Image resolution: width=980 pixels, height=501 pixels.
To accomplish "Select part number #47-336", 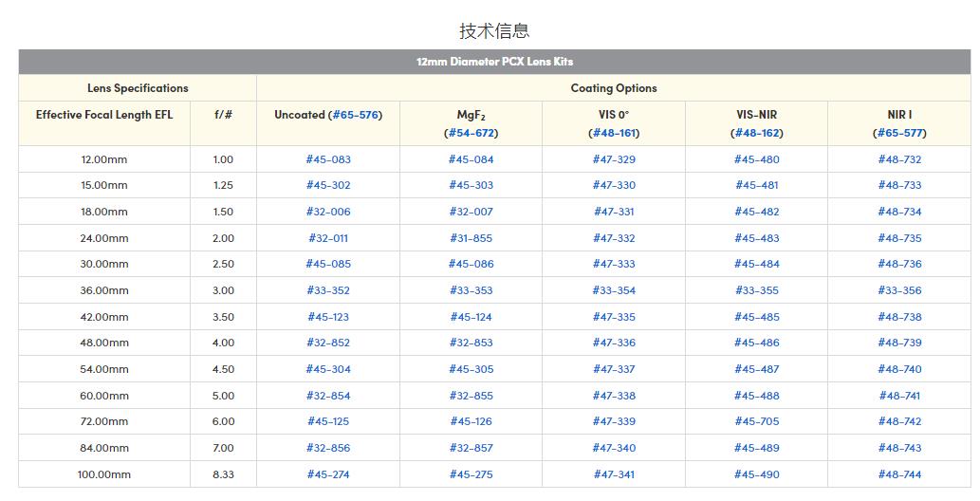I will [x=614, y=343].
